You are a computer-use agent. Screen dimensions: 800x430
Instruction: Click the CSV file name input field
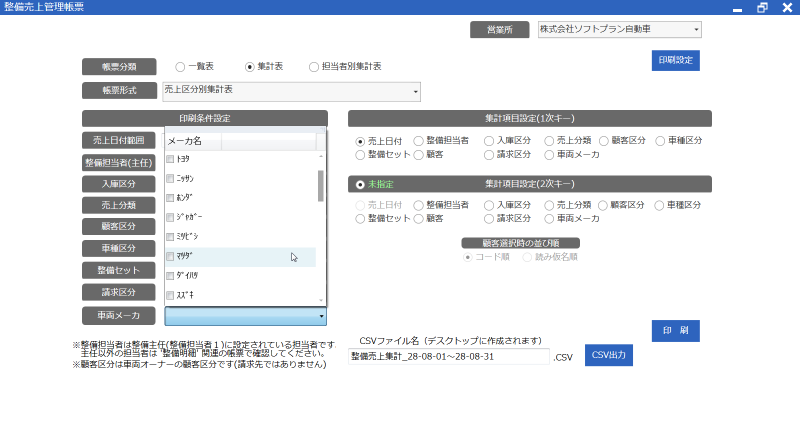[x=449, y=357]
